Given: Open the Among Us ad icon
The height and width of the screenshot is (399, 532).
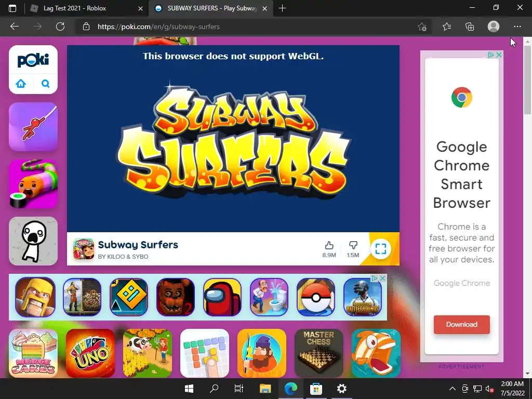Looking at the screenshot, I should pos(222,297).
